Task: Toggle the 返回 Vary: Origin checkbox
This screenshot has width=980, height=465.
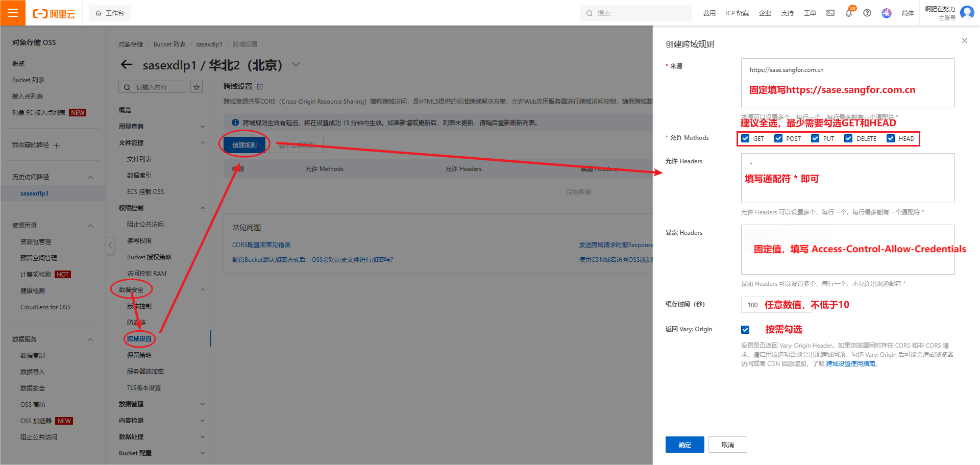Action: (745, 330)
